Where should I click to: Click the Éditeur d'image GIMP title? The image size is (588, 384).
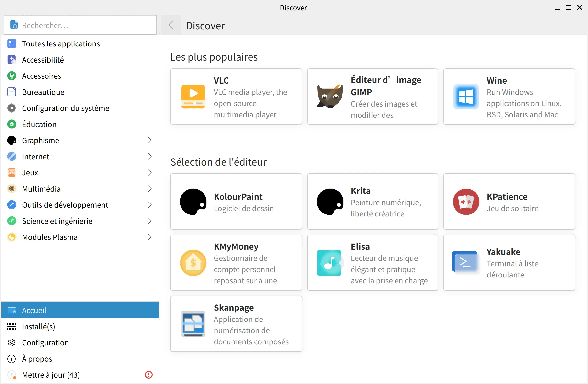386,86
